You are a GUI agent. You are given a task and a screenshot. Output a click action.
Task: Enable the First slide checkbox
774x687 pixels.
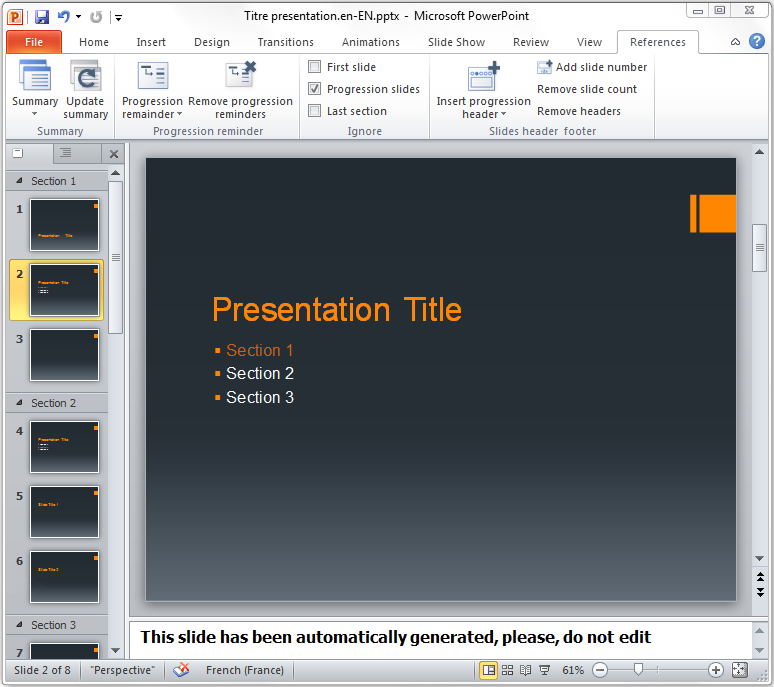pyautogui.click(x=314, y=66)
